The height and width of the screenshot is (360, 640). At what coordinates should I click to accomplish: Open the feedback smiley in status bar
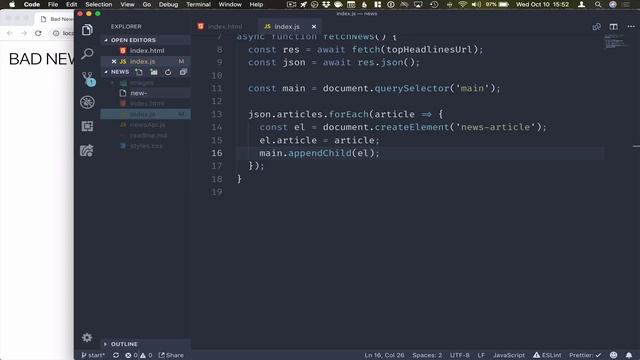[x=613, y=355]
